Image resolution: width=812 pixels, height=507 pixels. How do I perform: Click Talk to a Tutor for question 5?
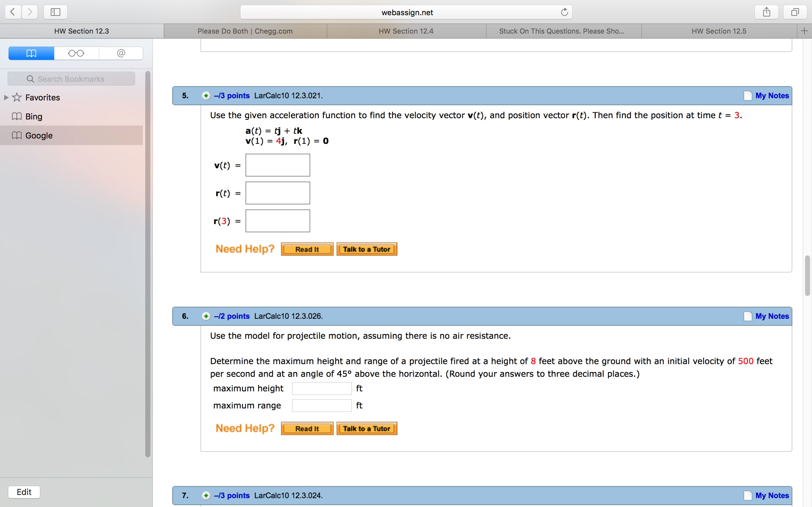pyautogui.click(x=367, y=249)
